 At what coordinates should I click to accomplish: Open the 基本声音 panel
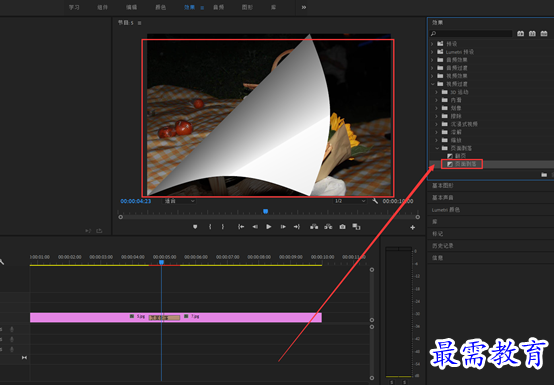(443, 198)
